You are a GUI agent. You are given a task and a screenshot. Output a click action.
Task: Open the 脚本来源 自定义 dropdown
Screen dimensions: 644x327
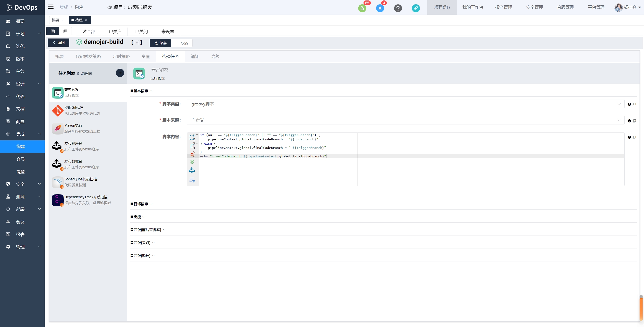(x=405, y=120)
